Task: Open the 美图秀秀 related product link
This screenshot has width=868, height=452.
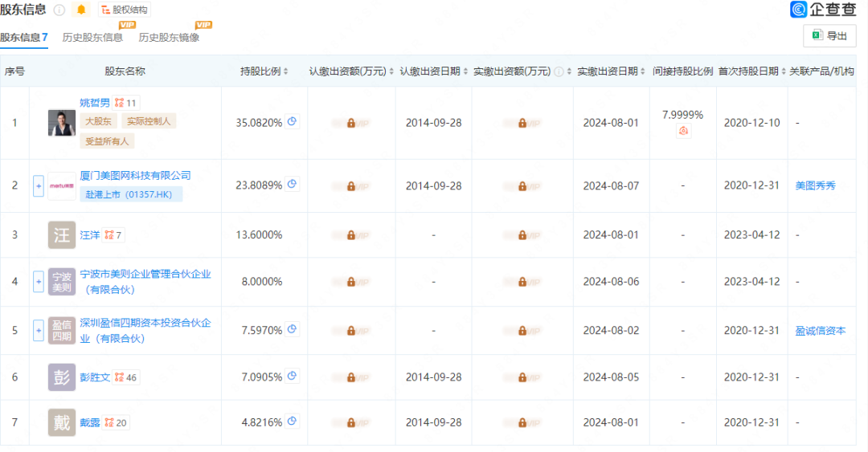Action: click(815, 185)
